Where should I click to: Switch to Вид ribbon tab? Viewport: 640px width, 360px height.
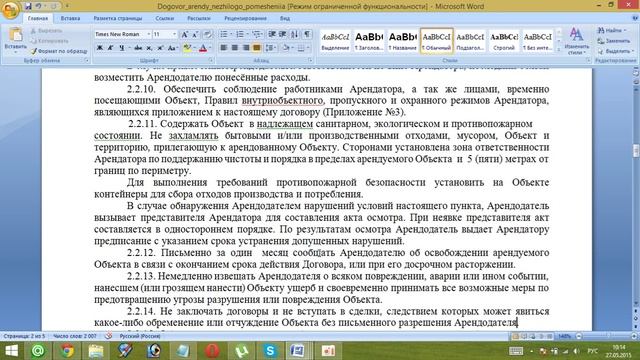tap(285, 18)
